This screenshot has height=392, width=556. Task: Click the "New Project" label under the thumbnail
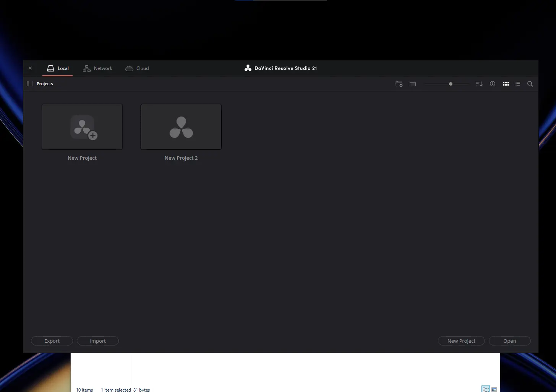click(x=82, y=158)
